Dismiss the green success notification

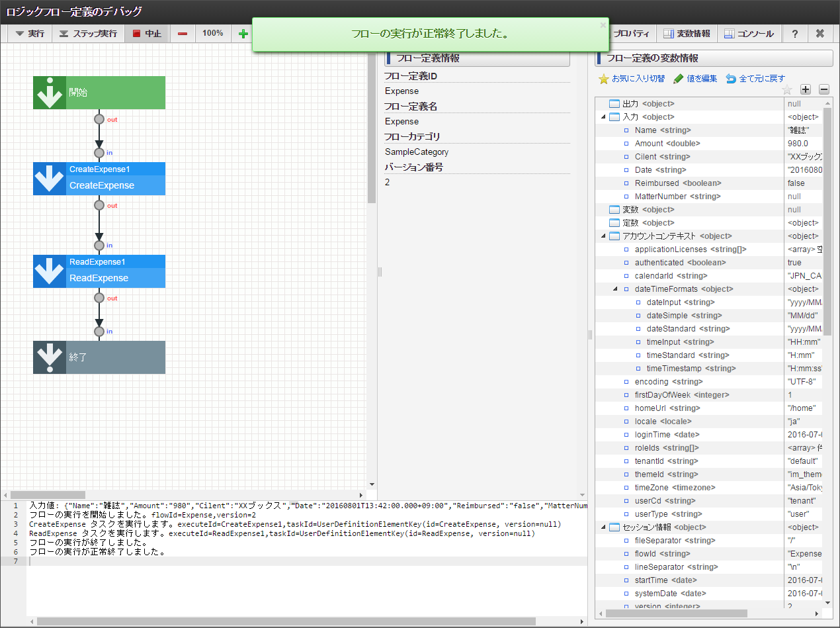coord(603,25)
